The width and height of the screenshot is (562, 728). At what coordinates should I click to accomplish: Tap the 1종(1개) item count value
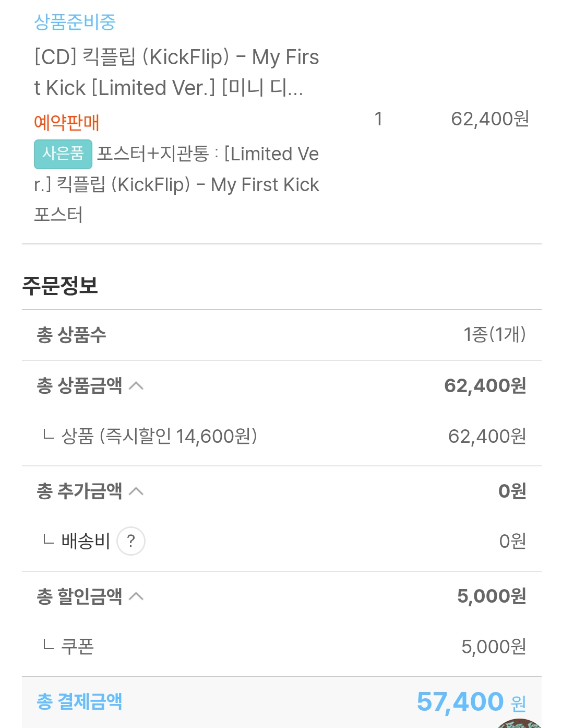coord(494,335)
